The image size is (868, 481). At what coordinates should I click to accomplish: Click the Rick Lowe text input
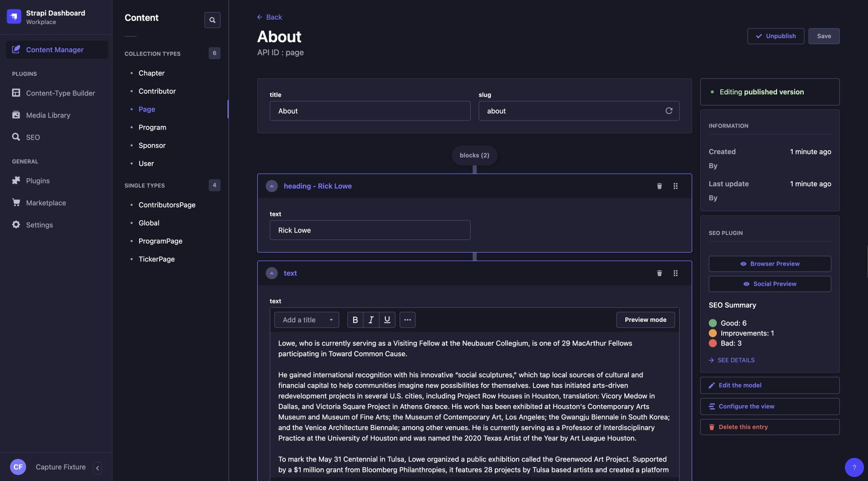370,230
